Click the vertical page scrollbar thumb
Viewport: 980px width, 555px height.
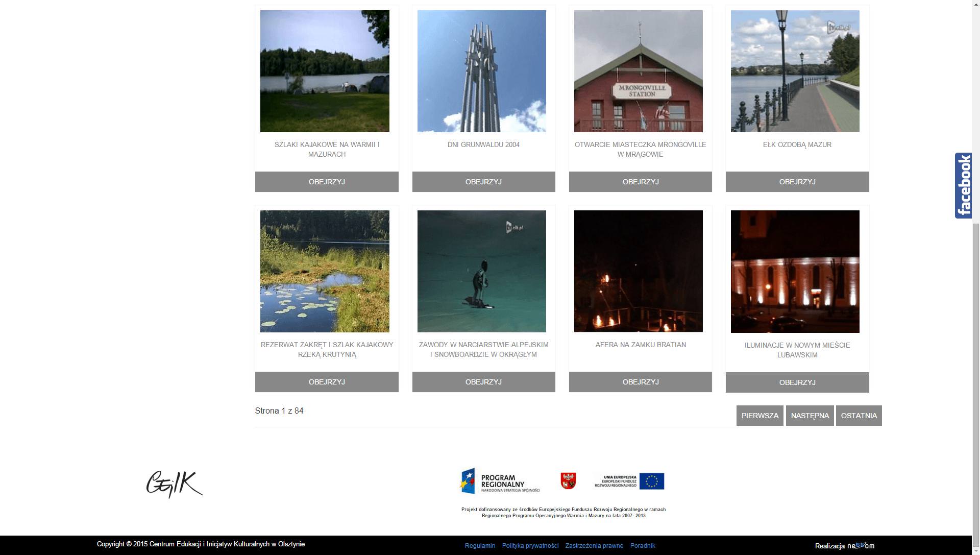(975, 383)
